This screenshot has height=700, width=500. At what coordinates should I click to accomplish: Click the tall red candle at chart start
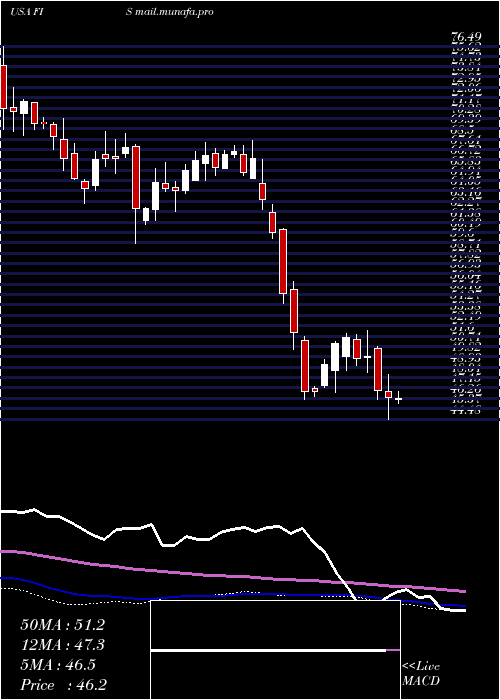4,87
